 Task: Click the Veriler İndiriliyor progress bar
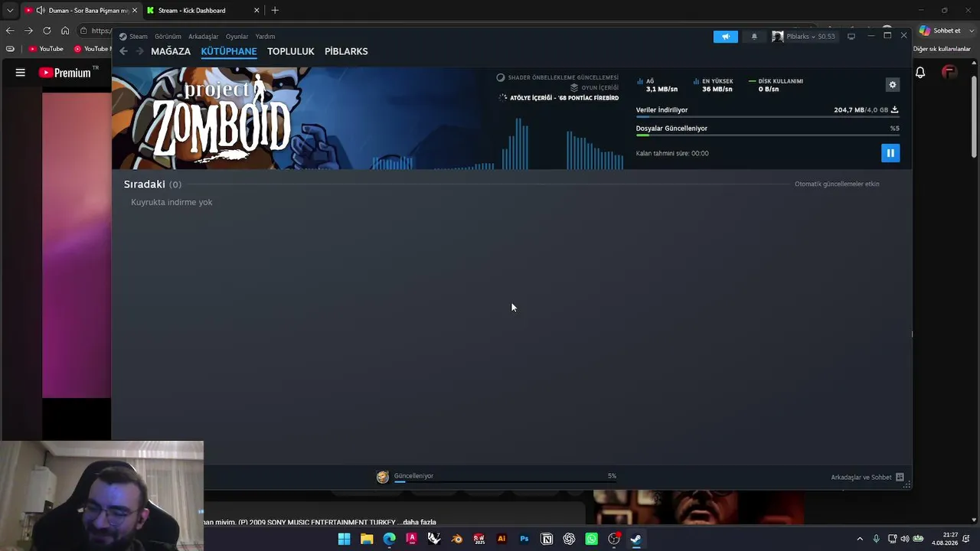(767, 117)
